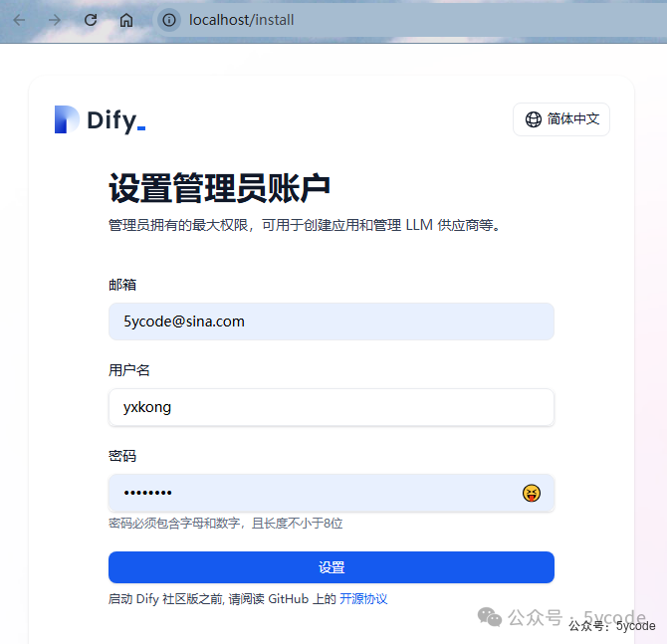The width and height of the screenshot is (667, 644).
Task: Go forward with the browser forward arrow
Action: click(55, 20)
